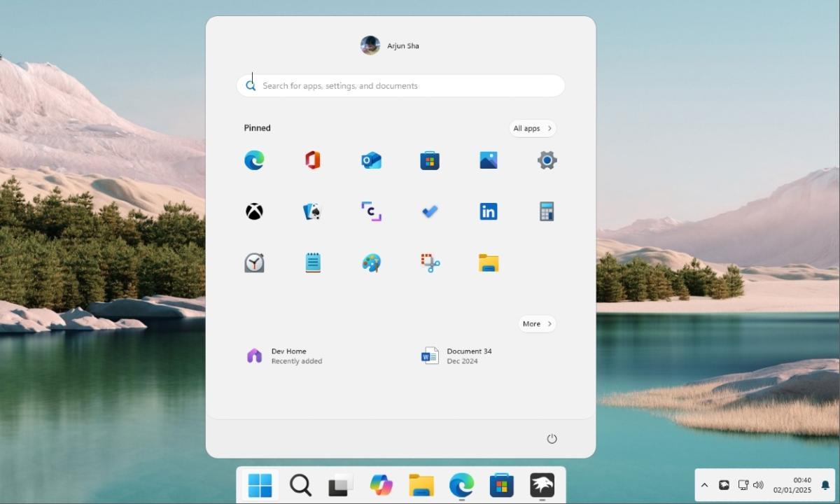This screenshot has height=504, width=840.
Task: Open the All apps list
Action: (532, 128)
